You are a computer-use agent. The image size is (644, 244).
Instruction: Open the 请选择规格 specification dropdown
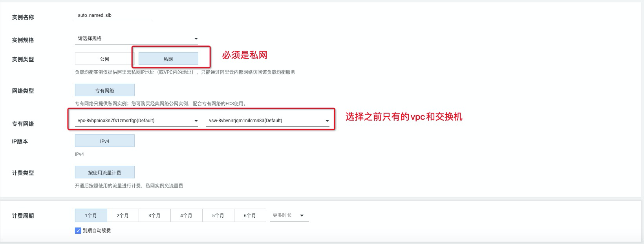point(137,39)
